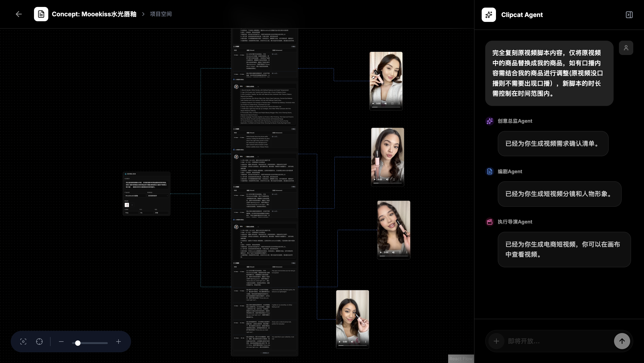Image resolution: width=644 pixels, height=363 pixels.
Task: Open the 项目空间 breadcrumb
Action: coord(161,14)
